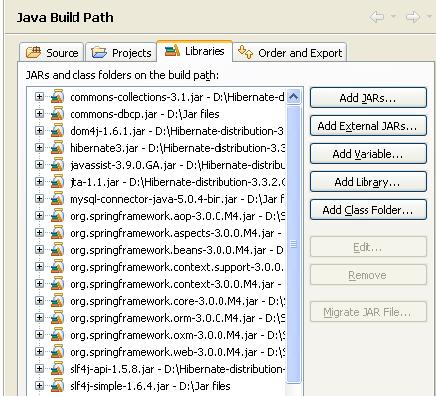The width and height of the screenshot is (436, 397).
Task: Expand the mysql-connector-java jar node
Action: pos(39,199)
